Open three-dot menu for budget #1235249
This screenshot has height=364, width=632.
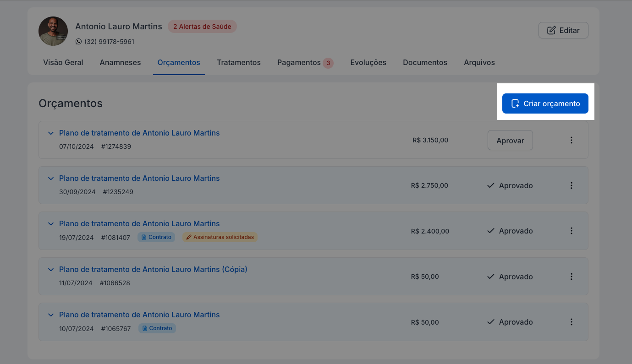[571, 185]
